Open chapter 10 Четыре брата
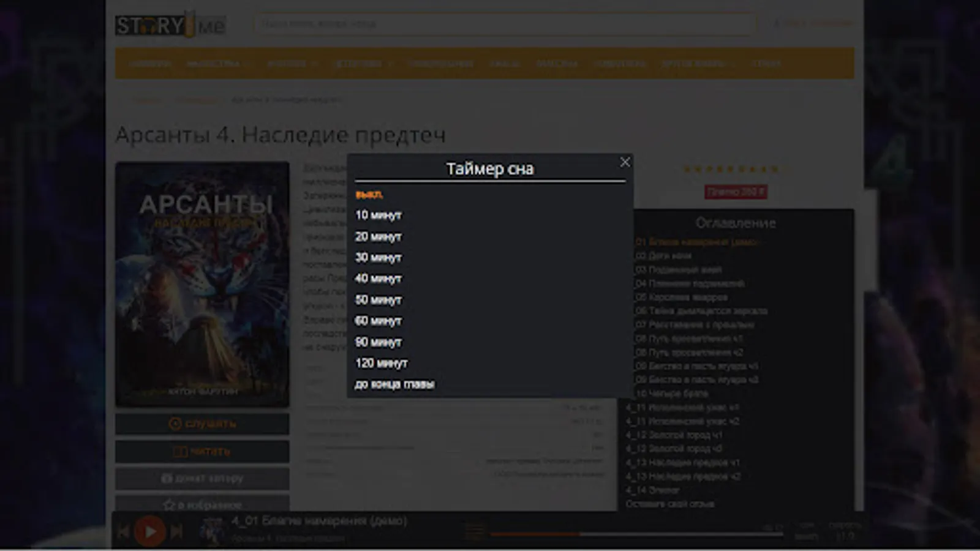 point(672,394)
